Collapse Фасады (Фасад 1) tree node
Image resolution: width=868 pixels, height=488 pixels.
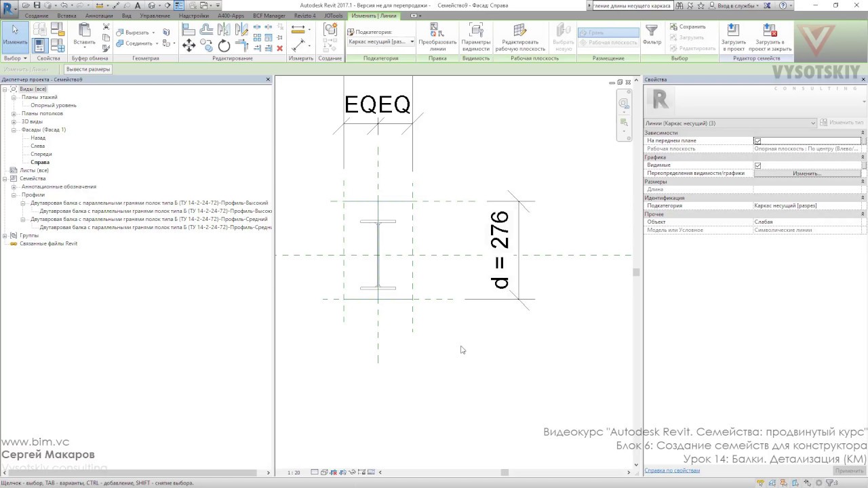click(x=14, y=130)
